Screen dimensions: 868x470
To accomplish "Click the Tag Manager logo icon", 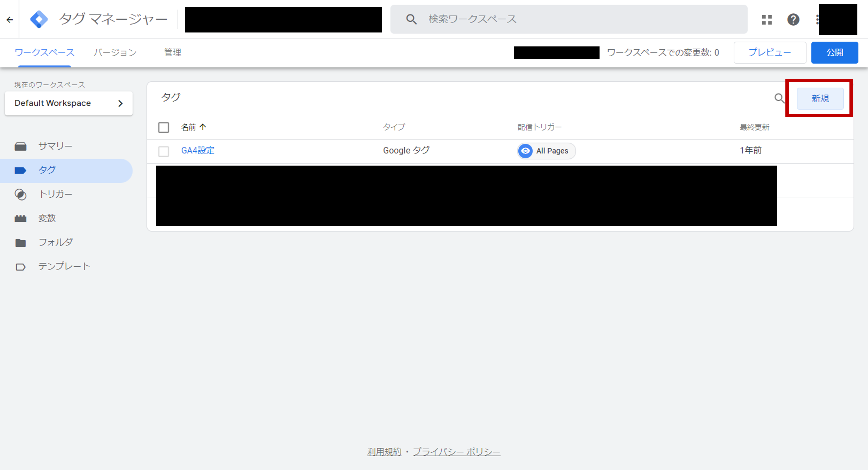I will point(39,19).
